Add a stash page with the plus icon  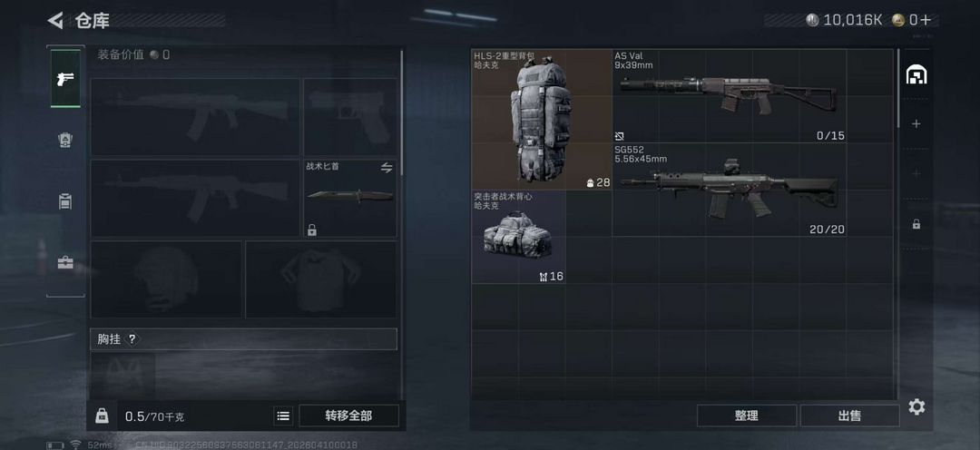(x=916, y=123)
